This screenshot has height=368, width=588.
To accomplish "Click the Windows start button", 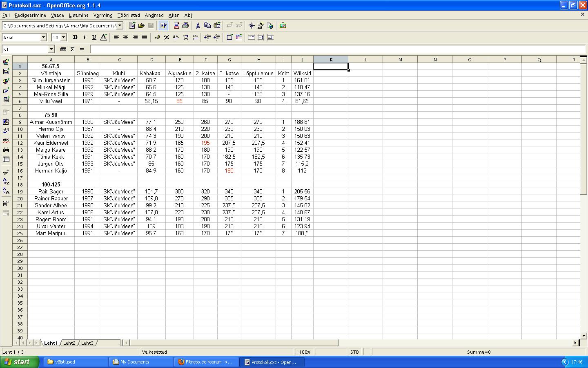I will 19,362.
